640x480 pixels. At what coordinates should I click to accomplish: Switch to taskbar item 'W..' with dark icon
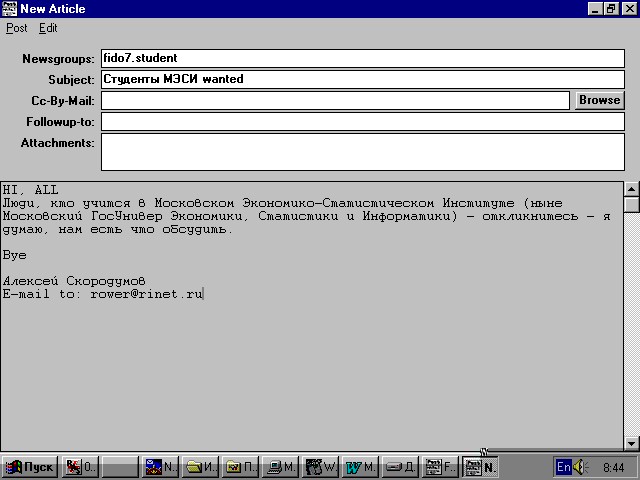[x=320, y=467]
